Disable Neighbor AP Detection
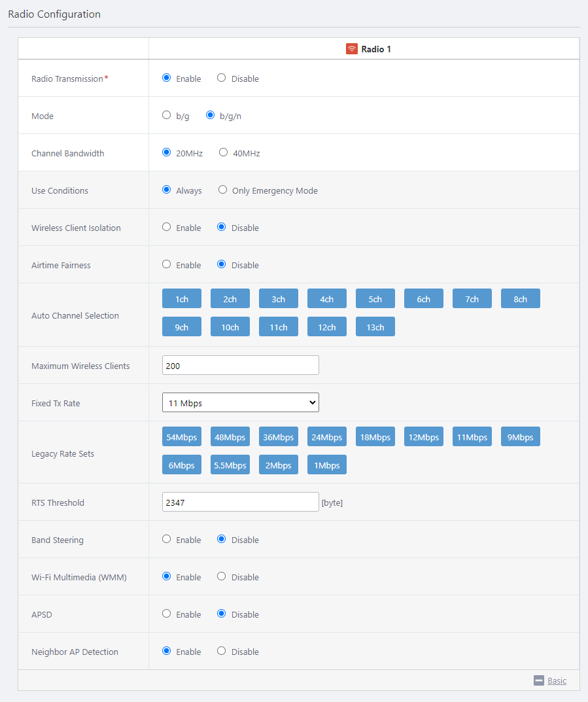Image resolution: width=588 pixels, height=702 pixels. point(222,651)
